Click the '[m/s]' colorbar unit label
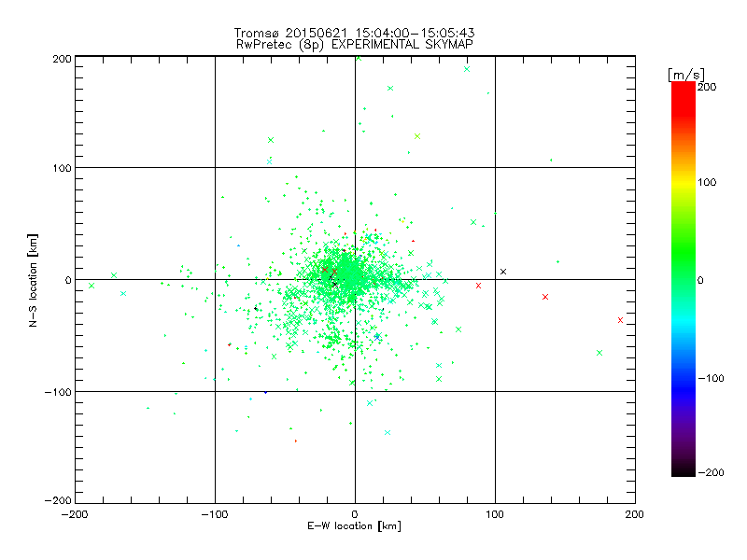 pos(686,75)
